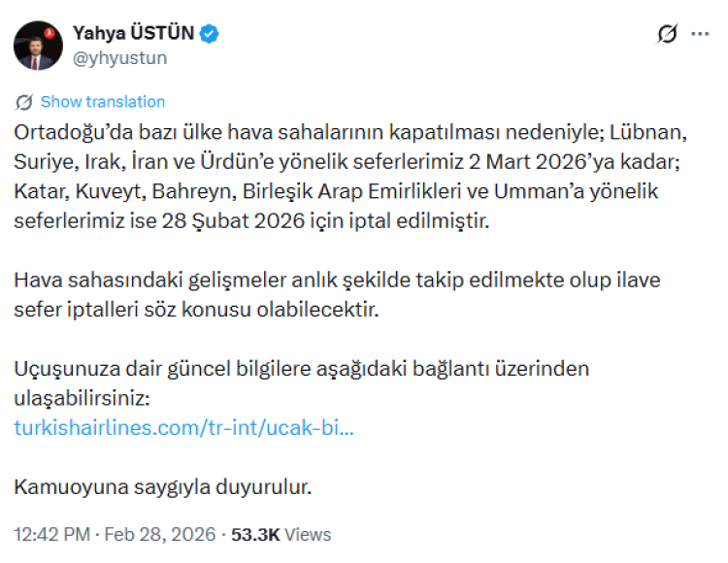728x563 pixels.
Task: Open the turkishairlines.com/tr-int/ucak-bi… link
Action: (183, 426)
